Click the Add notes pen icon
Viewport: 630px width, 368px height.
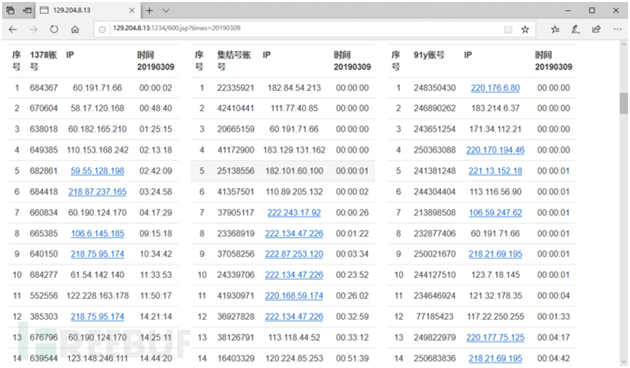pyautogui.click(x=575, y=29)
